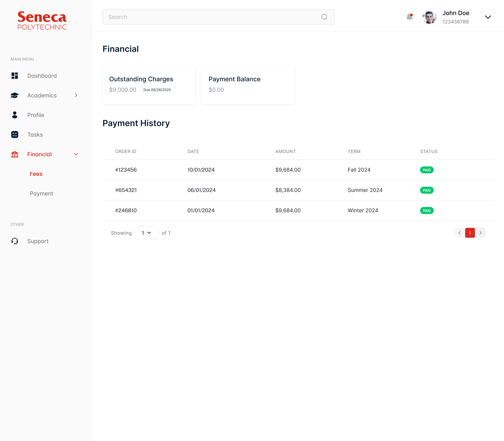Click the PAID badge for Winter 2024
Screen dimensions: 504x441
(427, 211)
